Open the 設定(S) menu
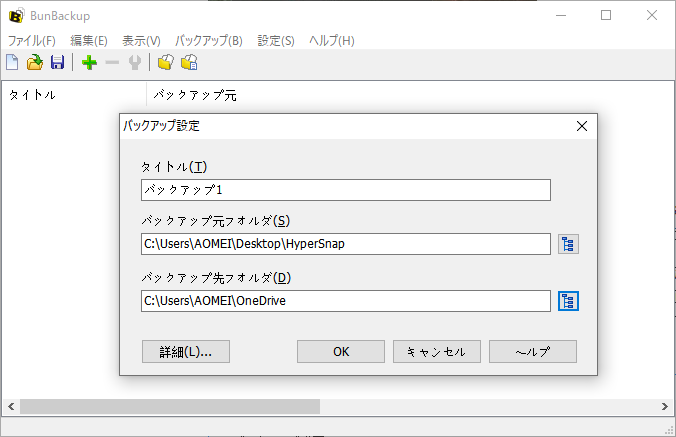 click(276, 41)
